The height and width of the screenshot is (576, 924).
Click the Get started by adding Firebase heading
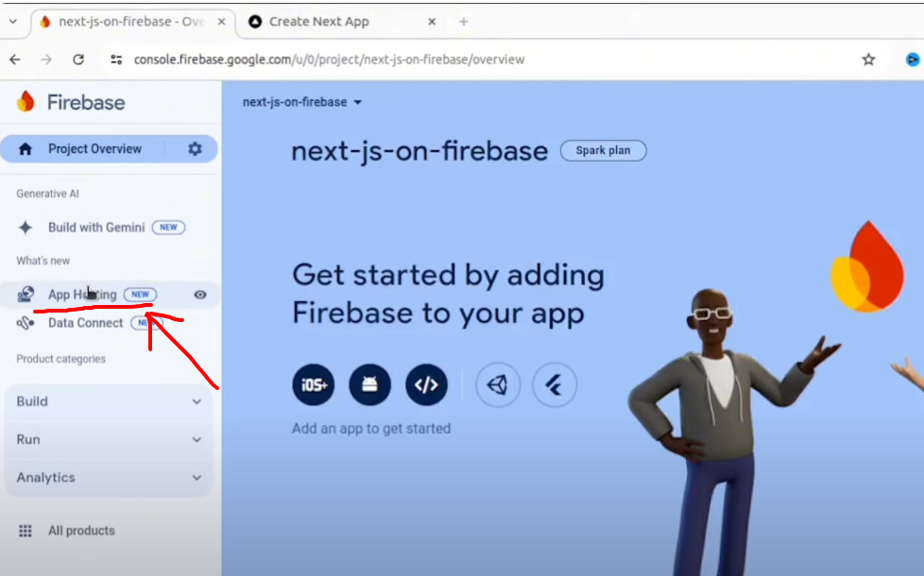449,294
